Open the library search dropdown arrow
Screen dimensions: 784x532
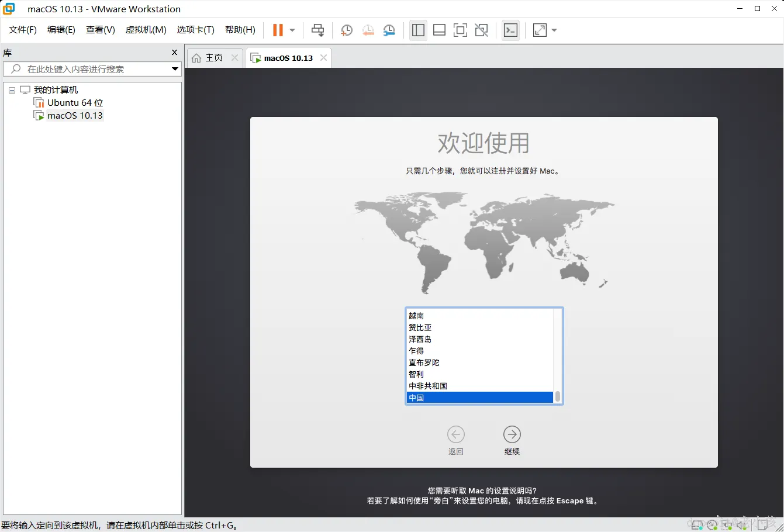pyautogui.click(x=174, y=69)
